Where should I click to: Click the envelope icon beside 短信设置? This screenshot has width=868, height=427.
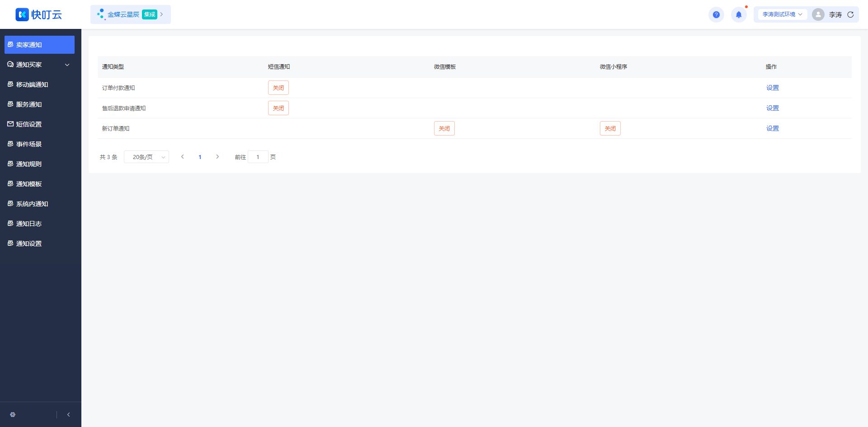10,124
